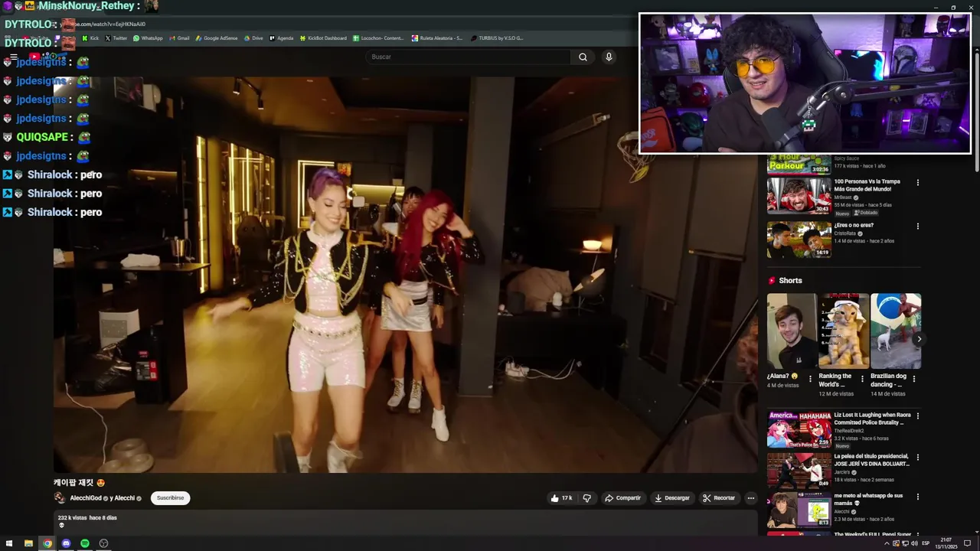Open Spotify from the taskbar

[x=85, y=543]
